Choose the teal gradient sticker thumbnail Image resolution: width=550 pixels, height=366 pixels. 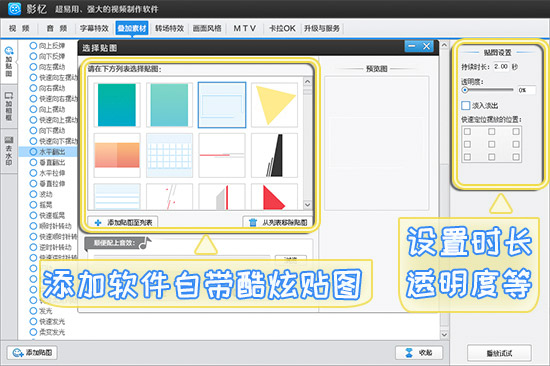(117, 105)
